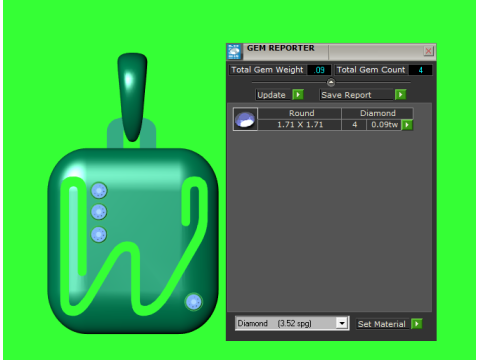The width and height of the screenshot is (480, 360).
Task: Click the Save Report button
Action: click(x=357, y=95)
